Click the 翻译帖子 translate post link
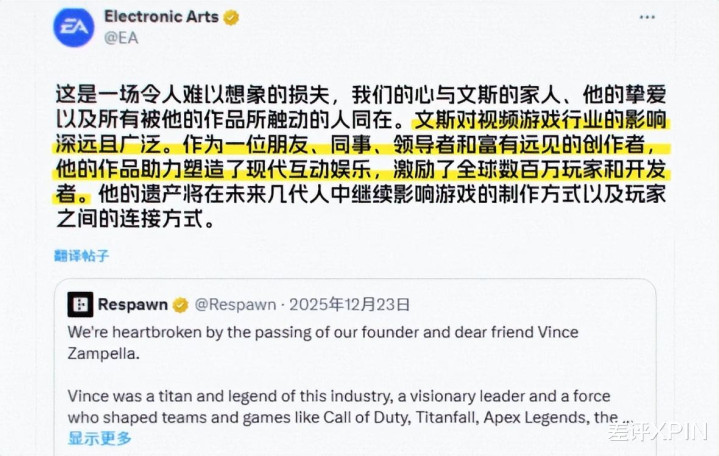 click(x=82, y=256)
